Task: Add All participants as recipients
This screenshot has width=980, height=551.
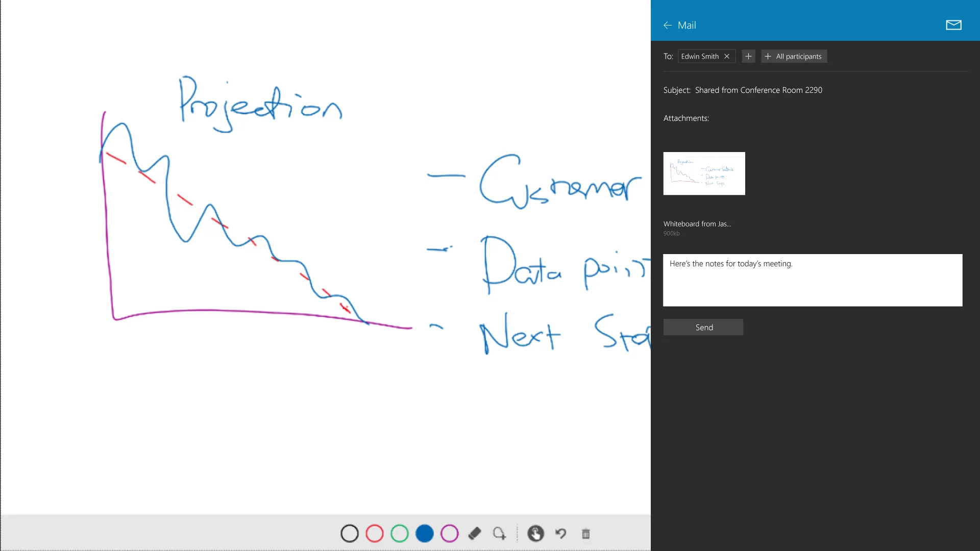Action: (794, 56)
